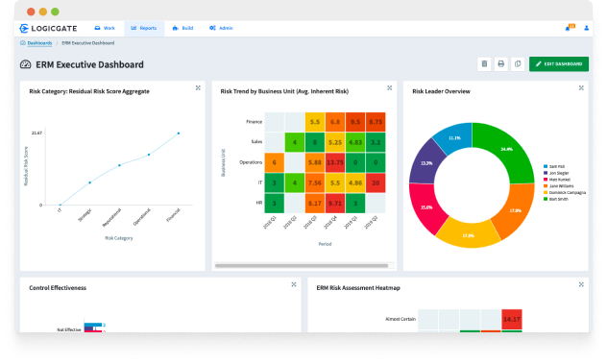Viewport: 607px width, 364px height.
Task: Select IT 7.56 heatmap cell
Action: pyautogui.click(x=315, y=182)
